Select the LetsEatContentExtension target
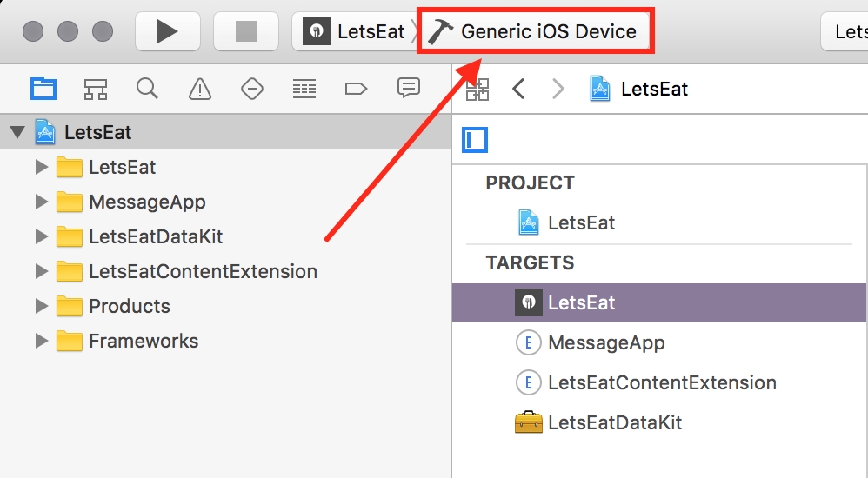This screenshot has height=478, width=868. pyautogui.click(x=661, y=383)
